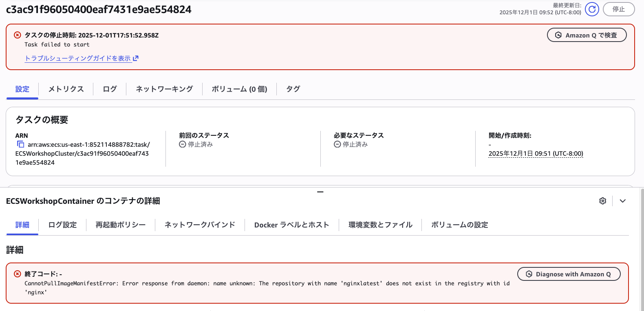Open the 環境変数とファイル tab

(x=380, y=225)
